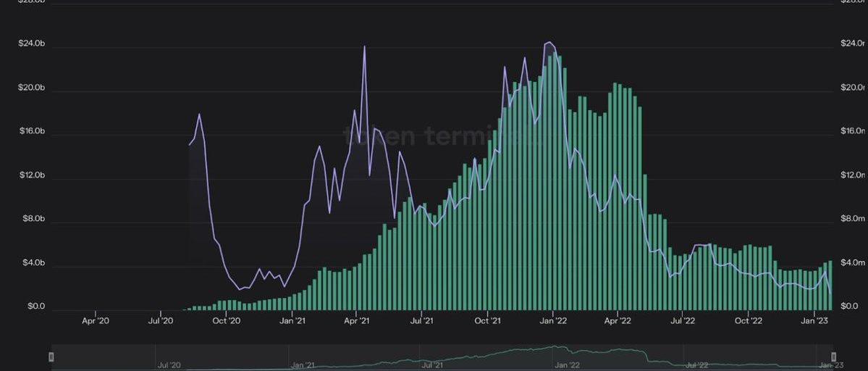Click the $0.0 label on left axis
Image resolution: width=868 pixels, height=371 pixels.
36,307
